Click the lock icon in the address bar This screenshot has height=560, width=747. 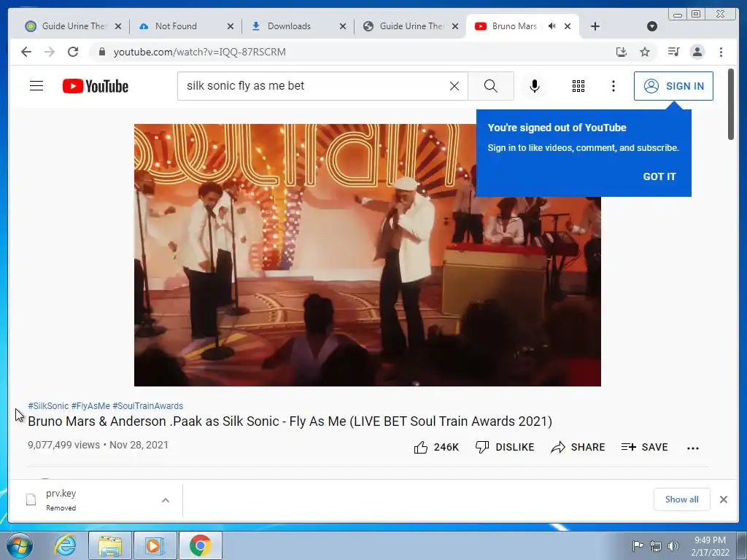click(101, 52)
